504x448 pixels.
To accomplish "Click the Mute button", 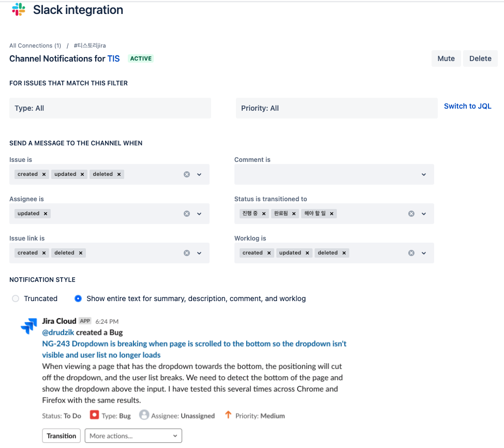I will point(446,58).
